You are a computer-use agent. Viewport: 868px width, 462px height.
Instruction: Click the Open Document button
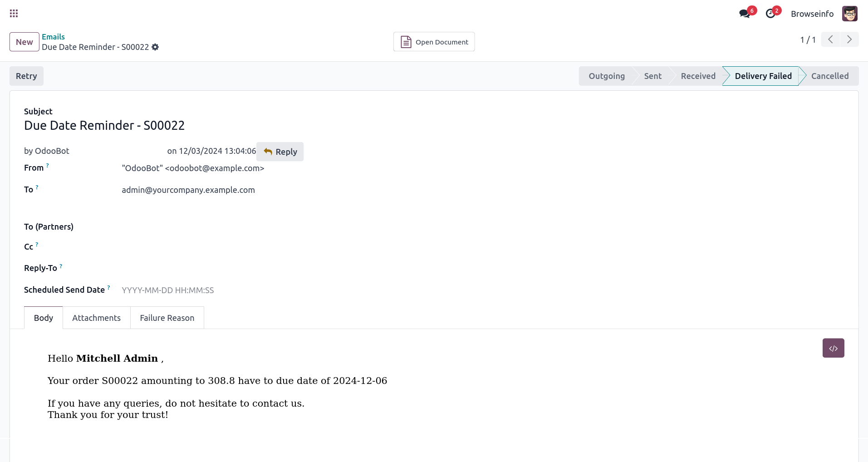point(434,42)
